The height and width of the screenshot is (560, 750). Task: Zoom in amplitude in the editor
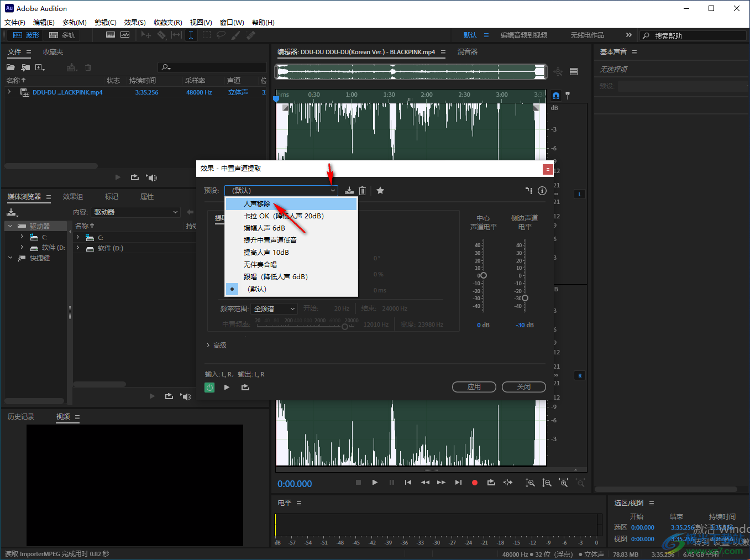pyautogui.click(x=530, y=483)
